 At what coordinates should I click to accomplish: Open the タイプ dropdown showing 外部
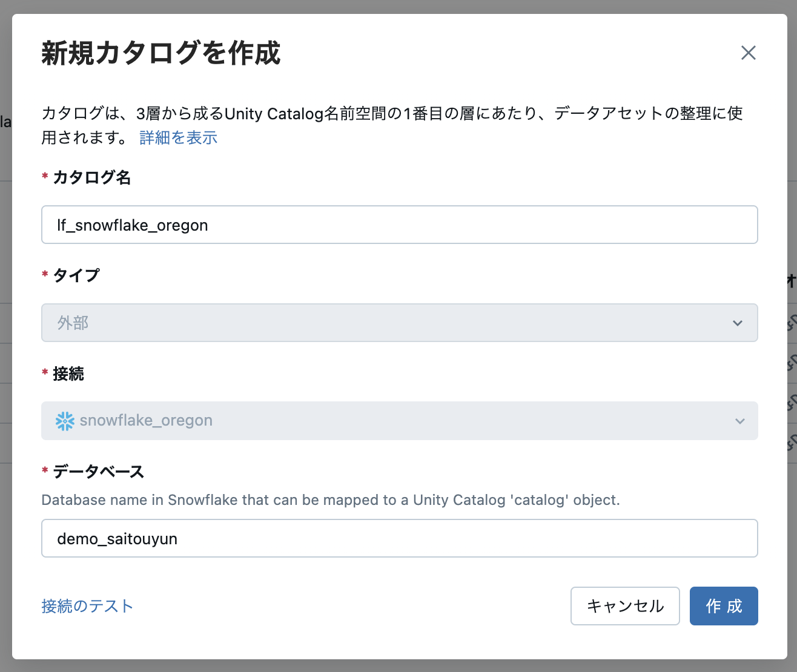(x=400, y=323)
